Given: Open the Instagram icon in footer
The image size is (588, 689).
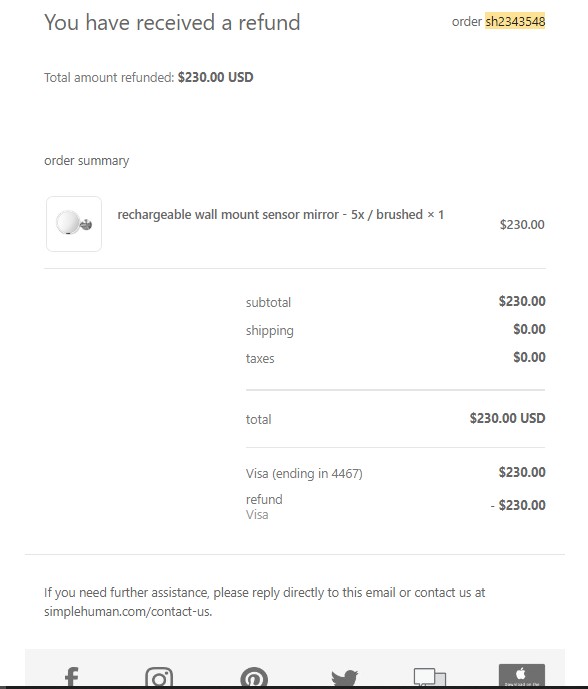Looking at the screenshot, I should pos(159,677).
